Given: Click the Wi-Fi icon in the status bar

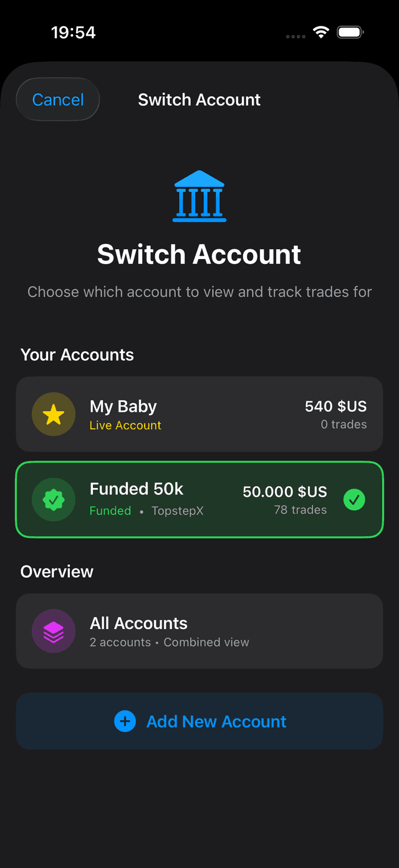Looking at the screenshot, I should click(x=321, y=31).
